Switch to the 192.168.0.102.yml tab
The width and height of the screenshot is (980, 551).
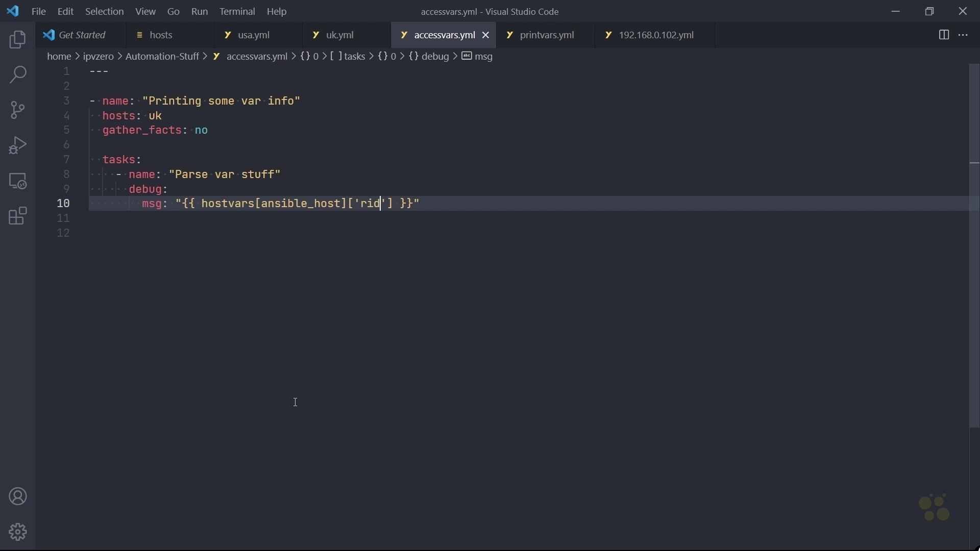point(655,35)
